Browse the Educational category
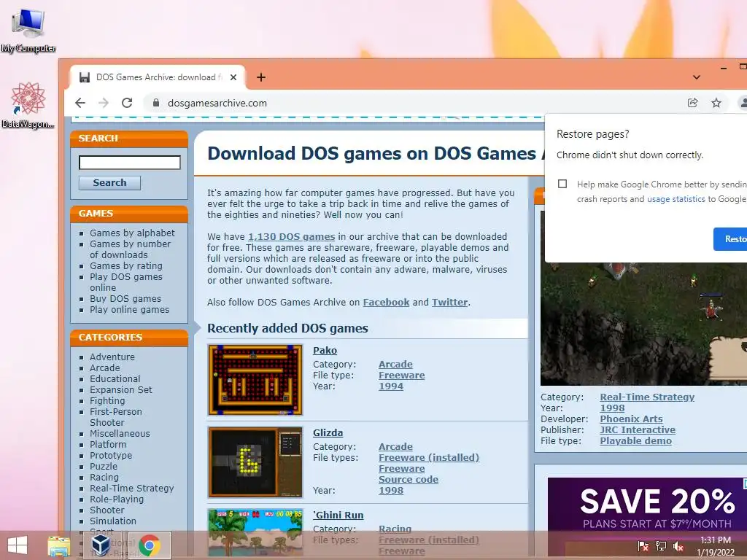The height and width of the screenshot is (560, 747). click(x=115, y=378)
